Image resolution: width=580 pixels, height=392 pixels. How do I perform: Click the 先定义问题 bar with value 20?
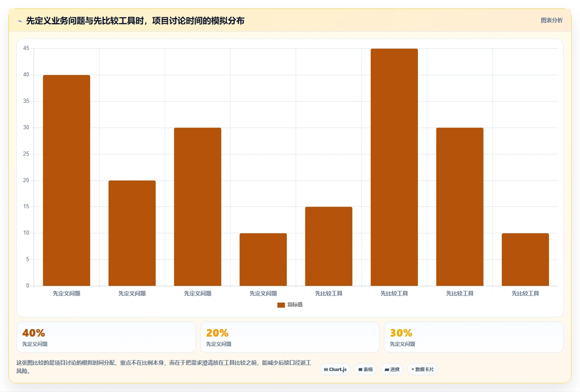(x=132, y=233)
